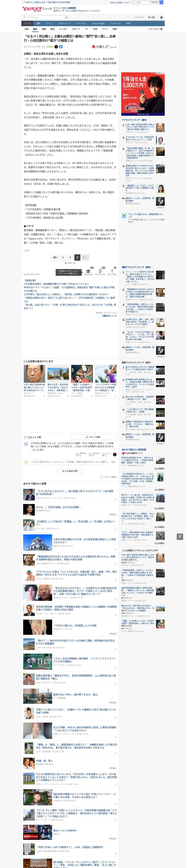This screenshot has width=186, height=868.
Task: Click the 新しい視点 exclamation reaction
Action: coord(112,272)
